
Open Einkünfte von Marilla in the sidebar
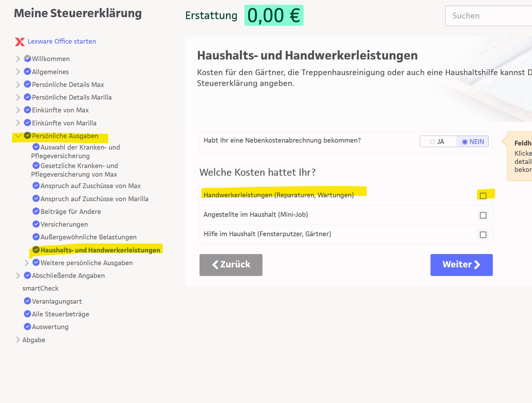coord(64,123)
